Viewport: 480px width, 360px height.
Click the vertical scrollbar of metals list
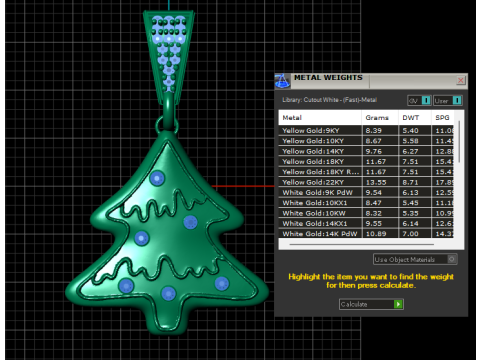tap(459, 142)
